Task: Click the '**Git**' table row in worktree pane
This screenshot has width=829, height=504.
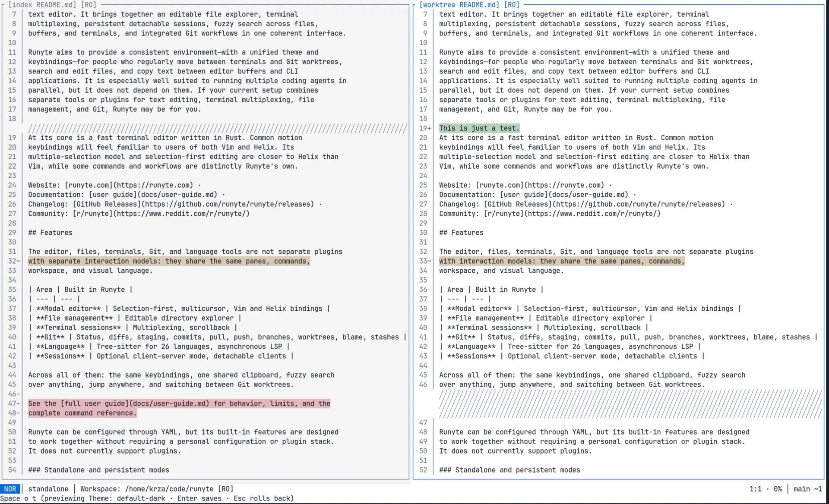Action: coord(628,337)
